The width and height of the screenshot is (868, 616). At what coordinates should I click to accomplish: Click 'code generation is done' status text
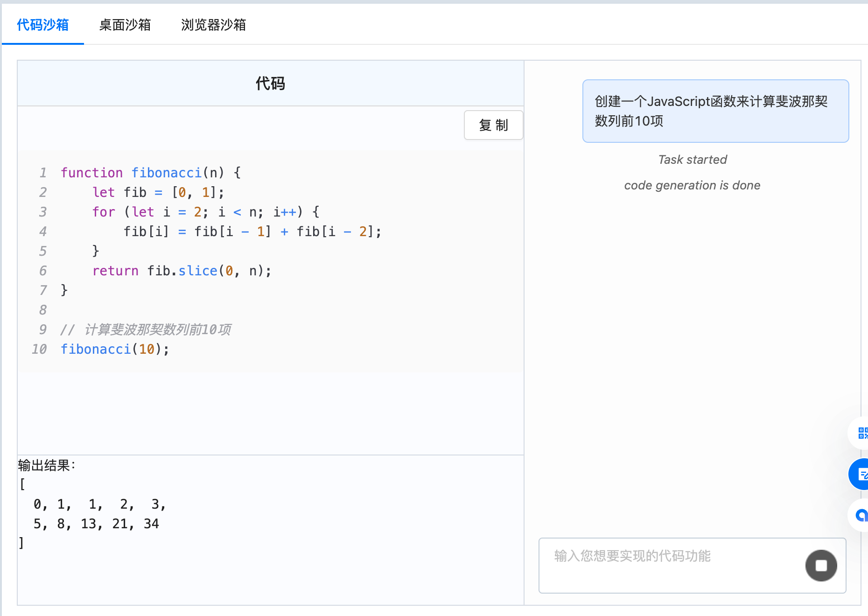pos(693,185)
